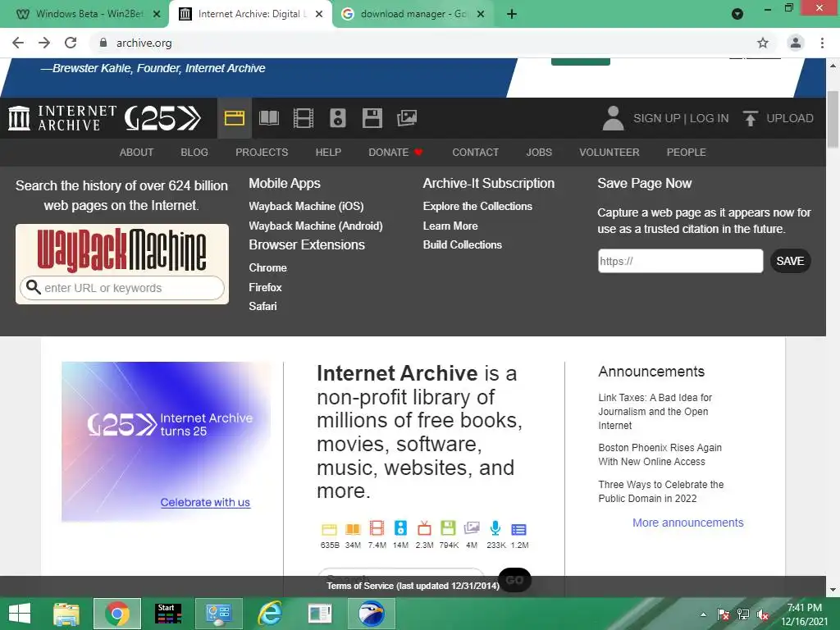Click the Celebrate with us link
This screenshot has width=840, height=630.
pyautogui.click(x=205, y=503)
